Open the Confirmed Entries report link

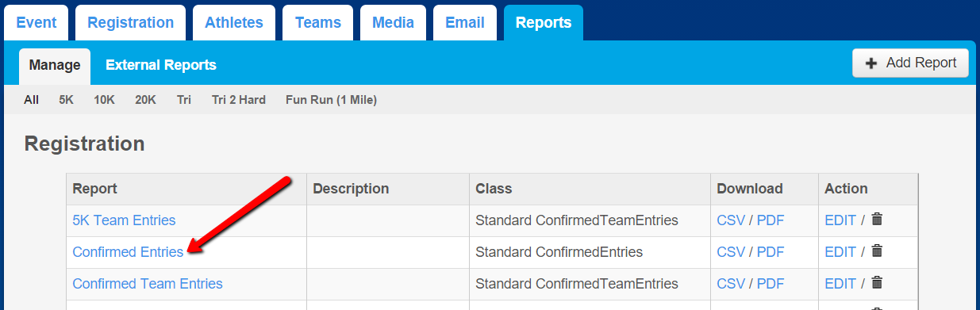tap(128, 252)
